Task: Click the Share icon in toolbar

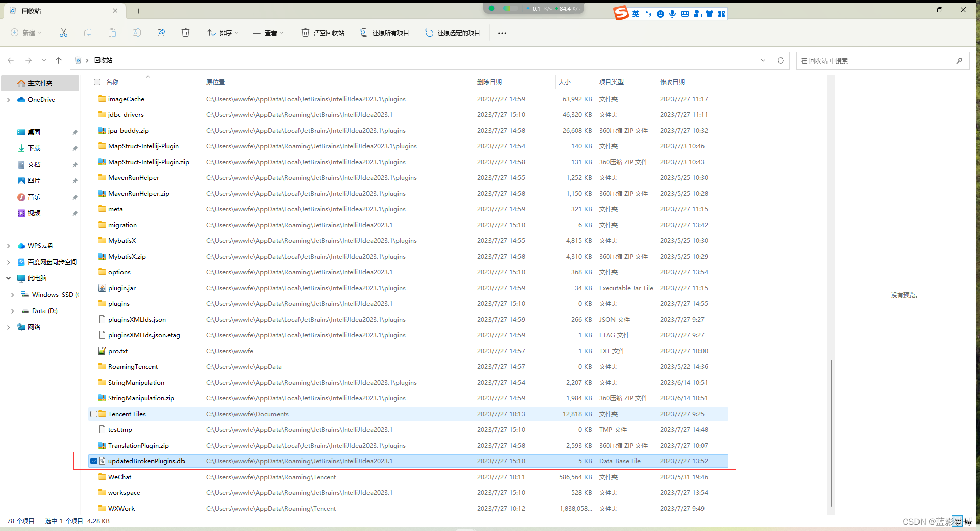Action: coord(161,33)
